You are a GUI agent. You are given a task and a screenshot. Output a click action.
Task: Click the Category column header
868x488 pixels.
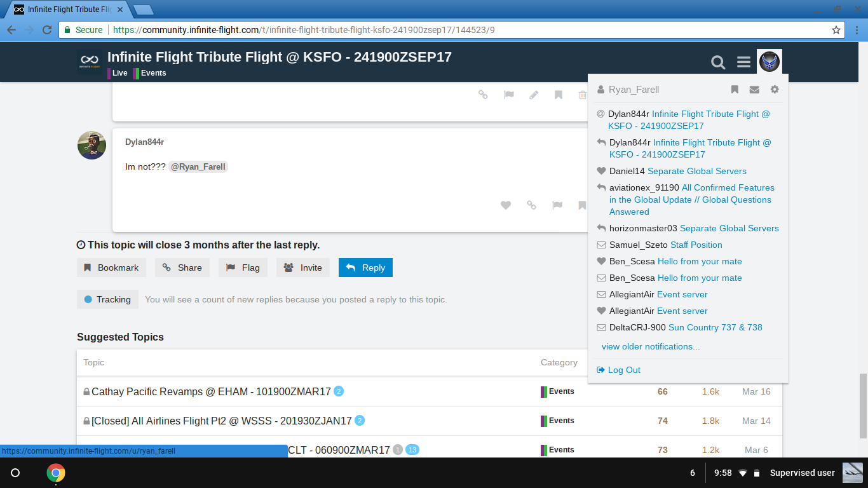point(559,362)
